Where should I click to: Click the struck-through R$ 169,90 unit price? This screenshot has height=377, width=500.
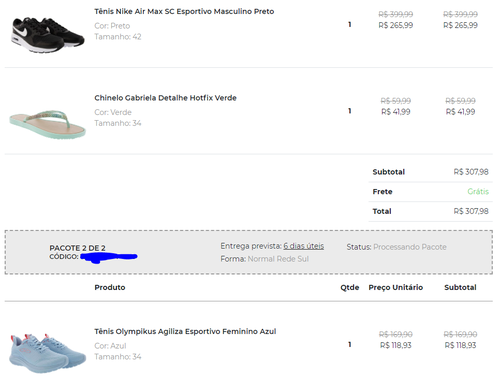coord(396,334)
